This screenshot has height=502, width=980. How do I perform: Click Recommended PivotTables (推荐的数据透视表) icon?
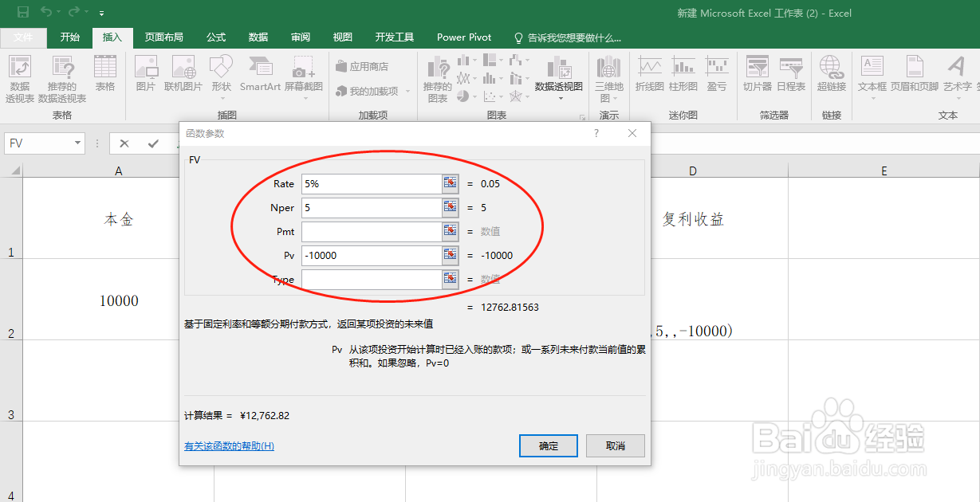[62, 80]
